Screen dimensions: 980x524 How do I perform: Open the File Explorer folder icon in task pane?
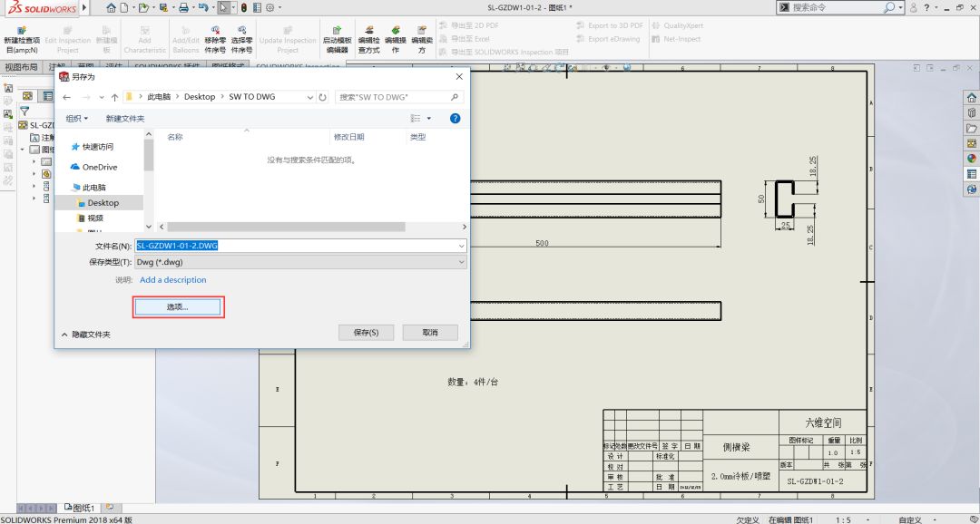pos(971,128)
